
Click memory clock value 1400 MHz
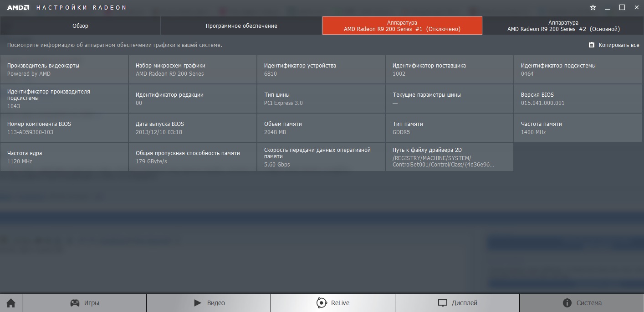click(x=533, y=132)
